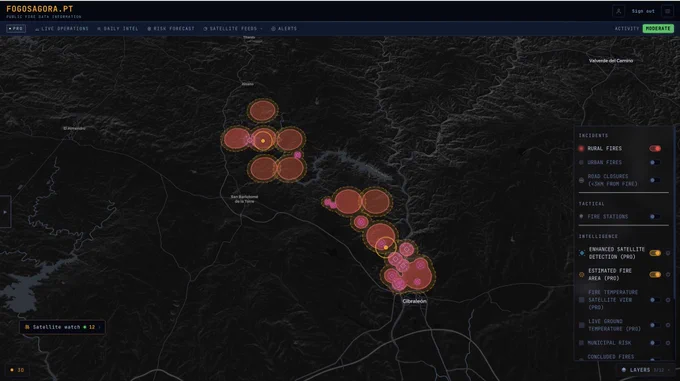This screenshot has width=680, height=381.
Task: Open the Alerts tab
Action: (x=284, y=29)
